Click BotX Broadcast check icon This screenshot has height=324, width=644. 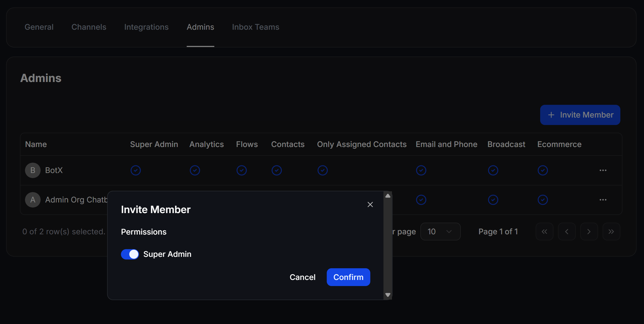[493, 170]
